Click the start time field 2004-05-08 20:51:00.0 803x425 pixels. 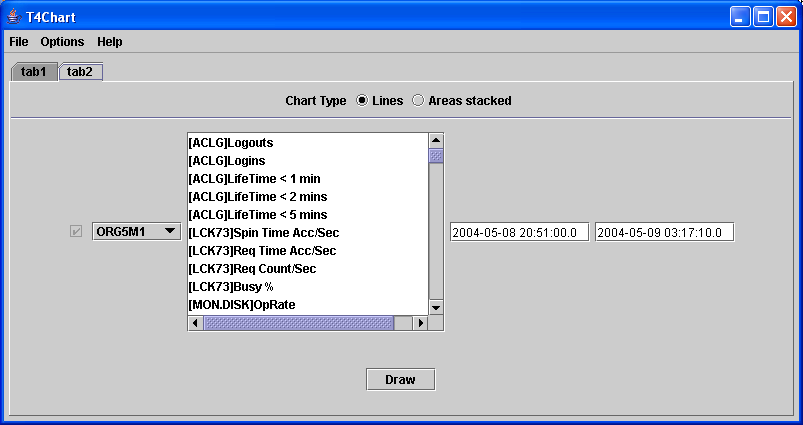(519, 232)
